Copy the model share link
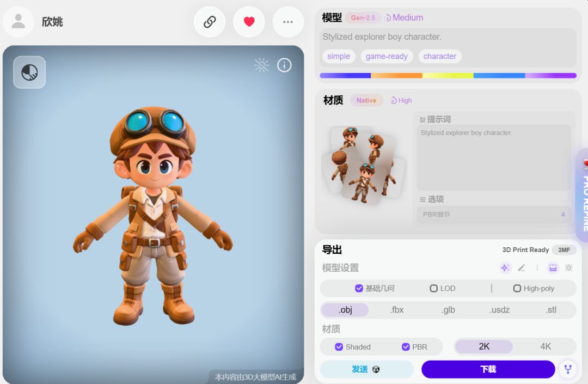The height and width of the screenshot is (384, 588). (x=210, y=22)
